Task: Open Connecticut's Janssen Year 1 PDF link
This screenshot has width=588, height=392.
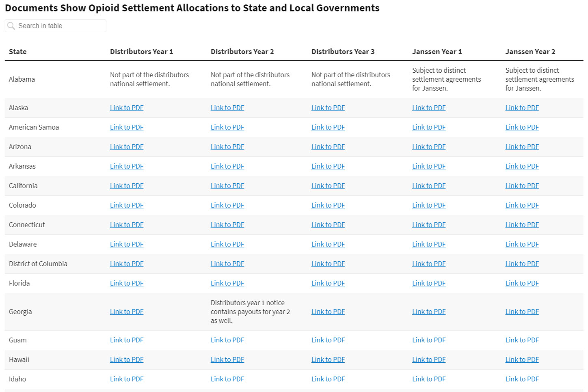Action: point(429,225)
